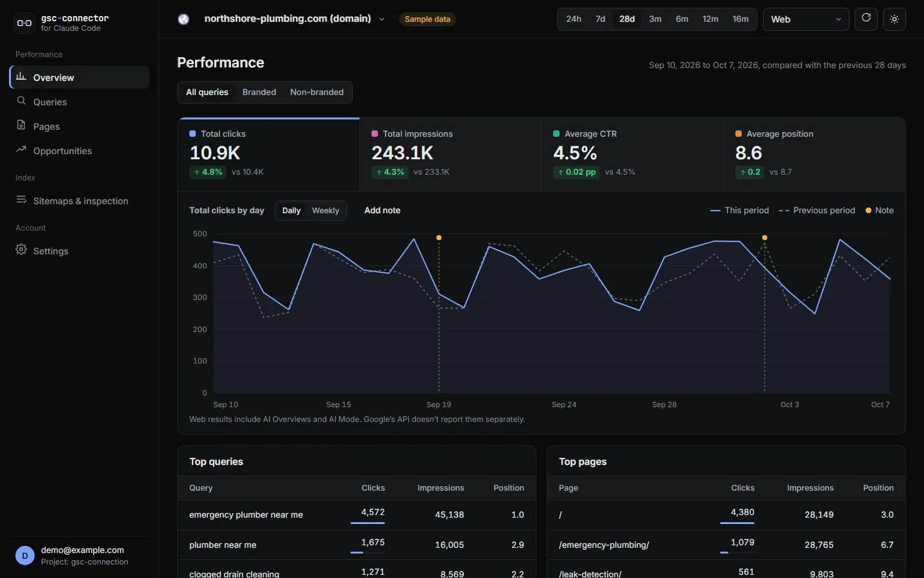
Task: Click the Sep 19 note marker
Action: (x=439, y=238)
